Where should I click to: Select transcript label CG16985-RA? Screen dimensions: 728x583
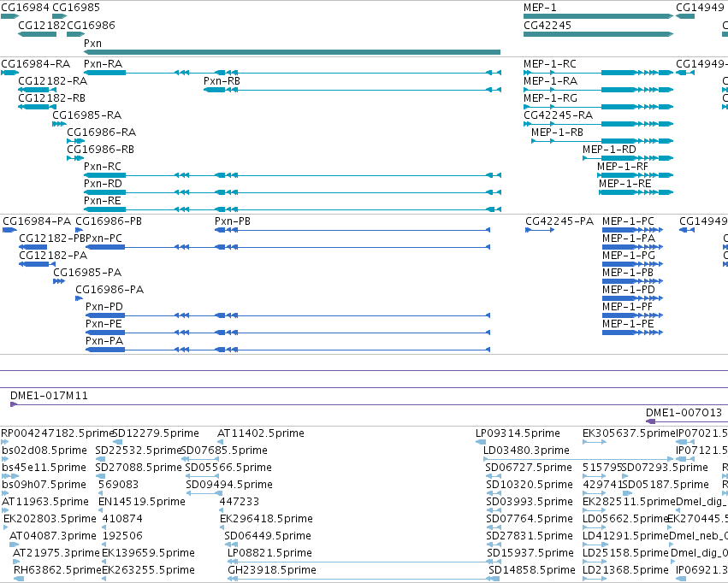pos(86,115)
